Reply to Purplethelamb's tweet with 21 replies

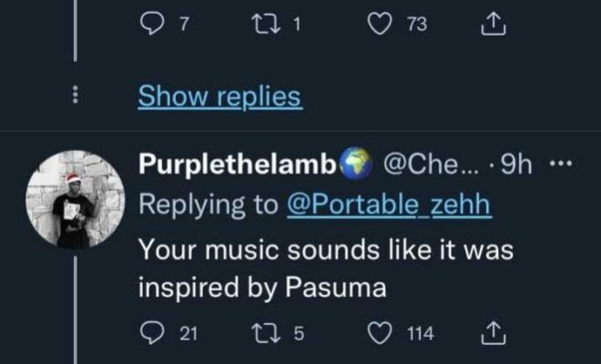coord(152,333)
